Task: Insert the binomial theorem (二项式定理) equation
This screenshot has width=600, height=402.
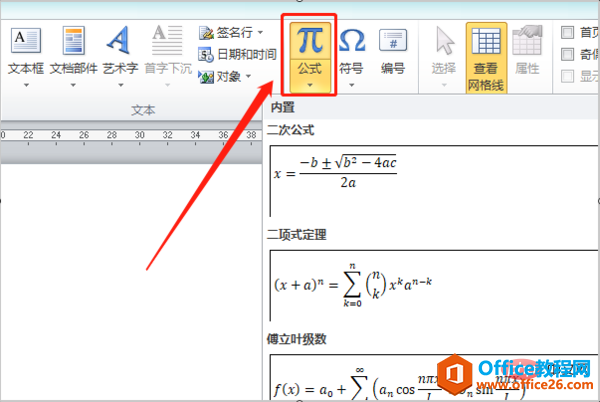Action: coord(434,285)
